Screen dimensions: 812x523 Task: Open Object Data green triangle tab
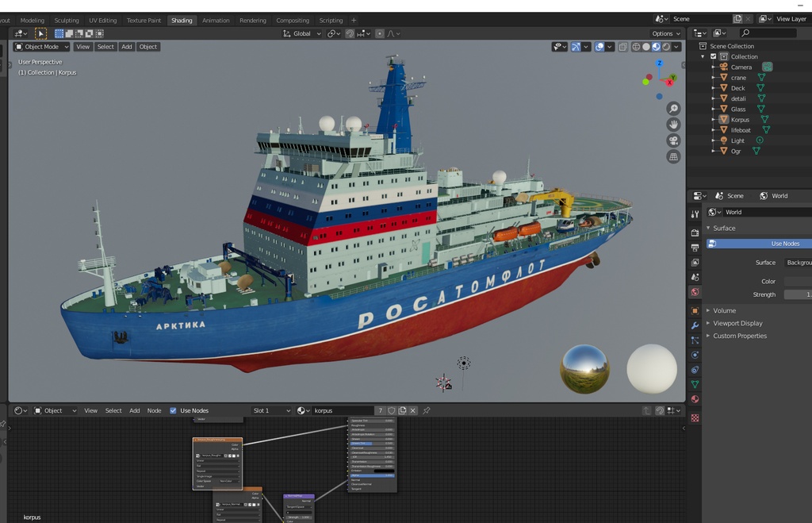tap(695, 384)
